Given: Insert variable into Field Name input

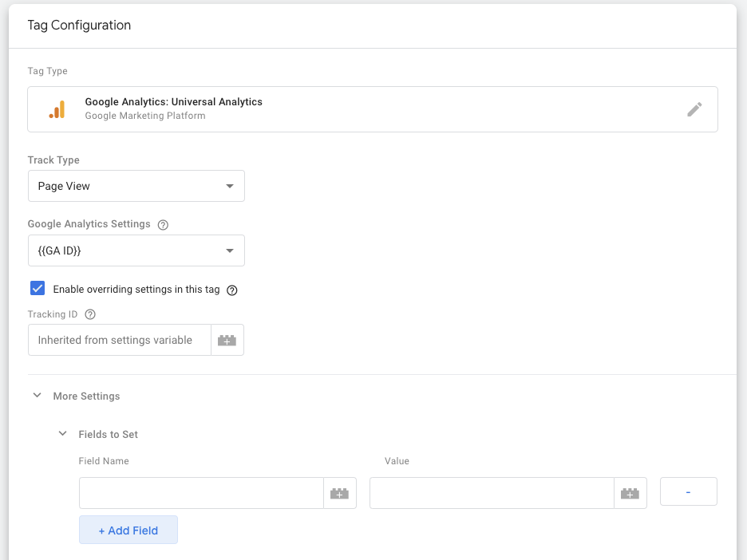Looking at the screenshot, I should 340,493.
